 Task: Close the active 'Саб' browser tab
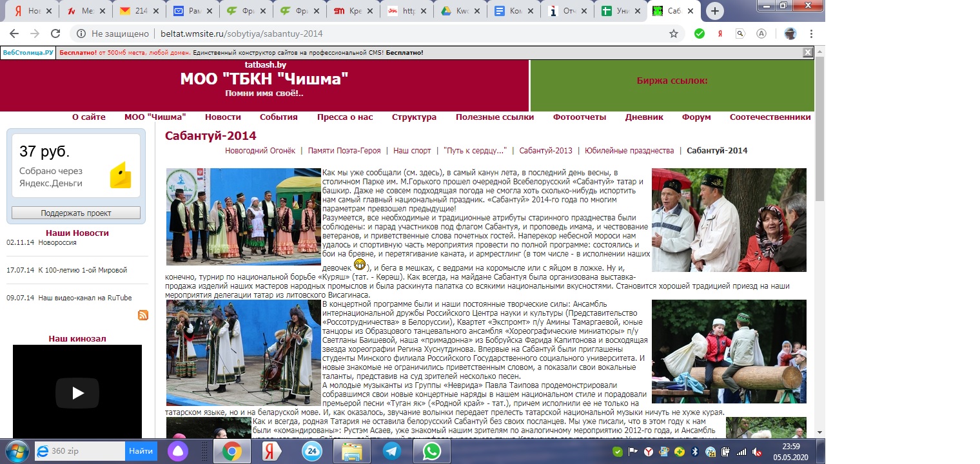click(x=690, y=11)
